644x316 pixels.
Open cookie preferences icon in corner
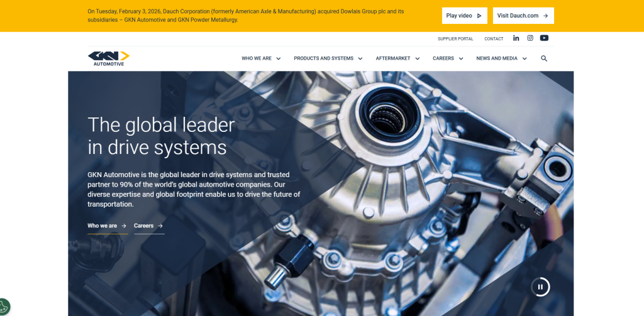3,307
